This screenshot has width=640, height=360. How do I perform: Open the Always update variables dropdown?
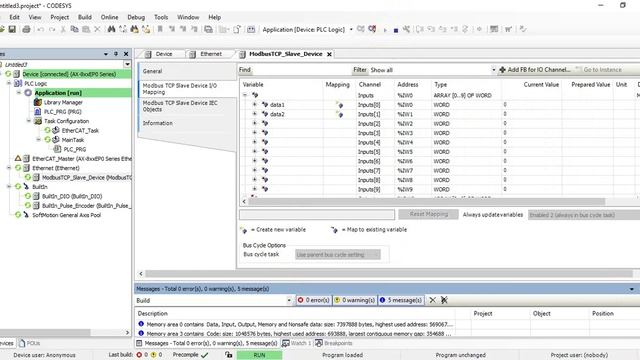(x=584, y=215)
